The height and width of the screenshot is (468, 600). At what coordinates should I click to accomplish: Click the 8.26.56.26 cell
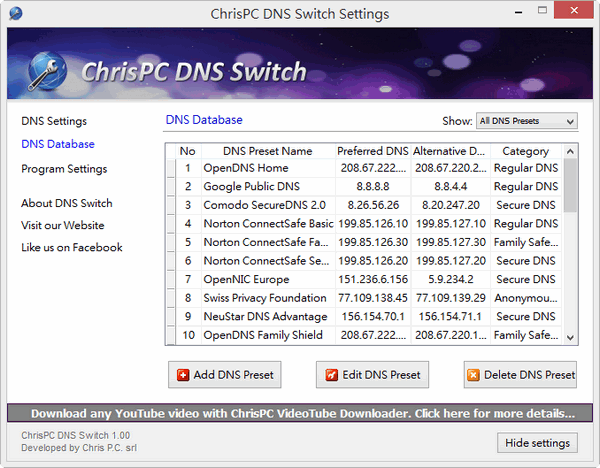pyautogui.click(x=373, y=205)
